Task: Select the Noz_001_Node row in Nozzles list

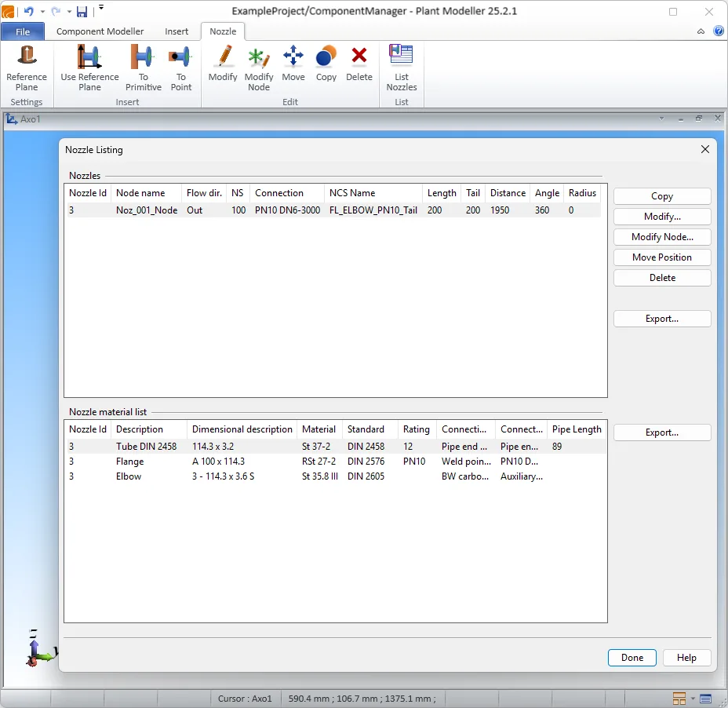Action: [147, 210]
